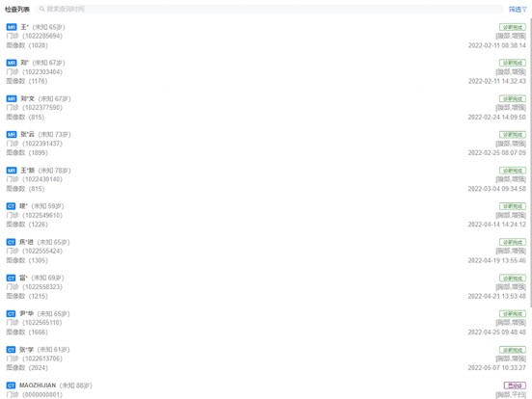Click the green status tag on 张*学 row
This screenshot has width=532, height=399.
coord(513,350)
